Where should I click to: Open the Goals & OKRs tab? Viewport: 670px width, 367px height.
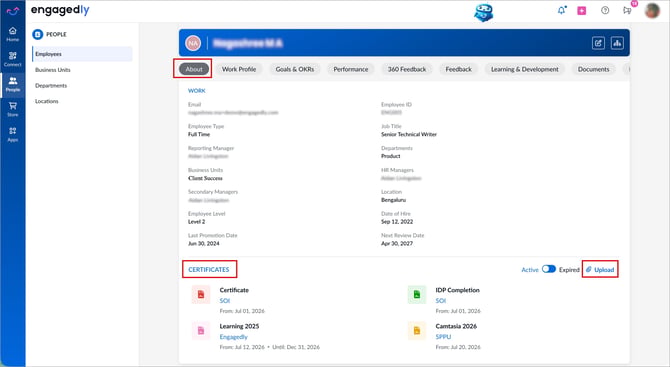[x=295, y=69]
